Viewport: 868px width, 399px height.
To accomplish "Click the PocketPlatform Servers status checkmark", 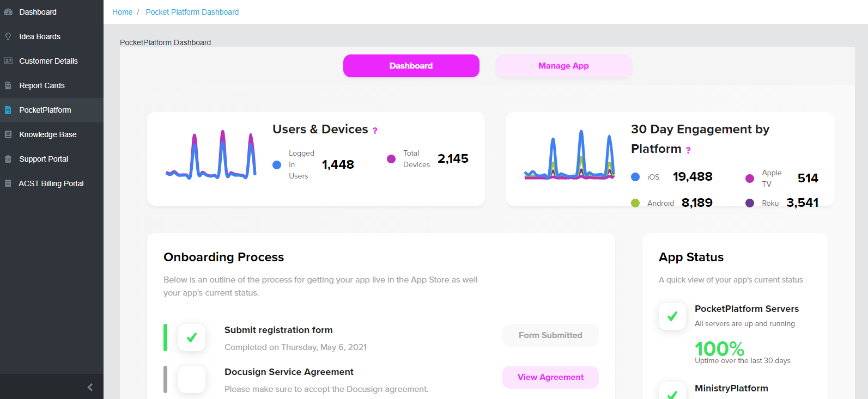I will pos(672,316).
